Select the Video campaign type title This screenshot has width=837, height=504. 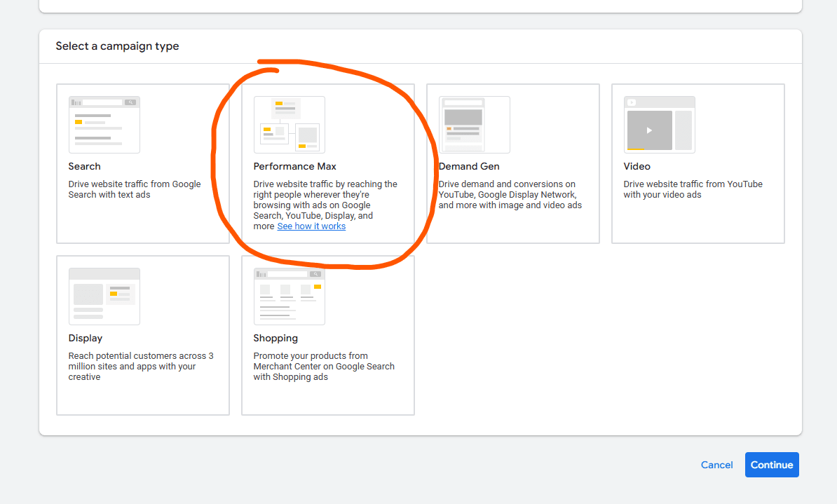coord(637,166)
